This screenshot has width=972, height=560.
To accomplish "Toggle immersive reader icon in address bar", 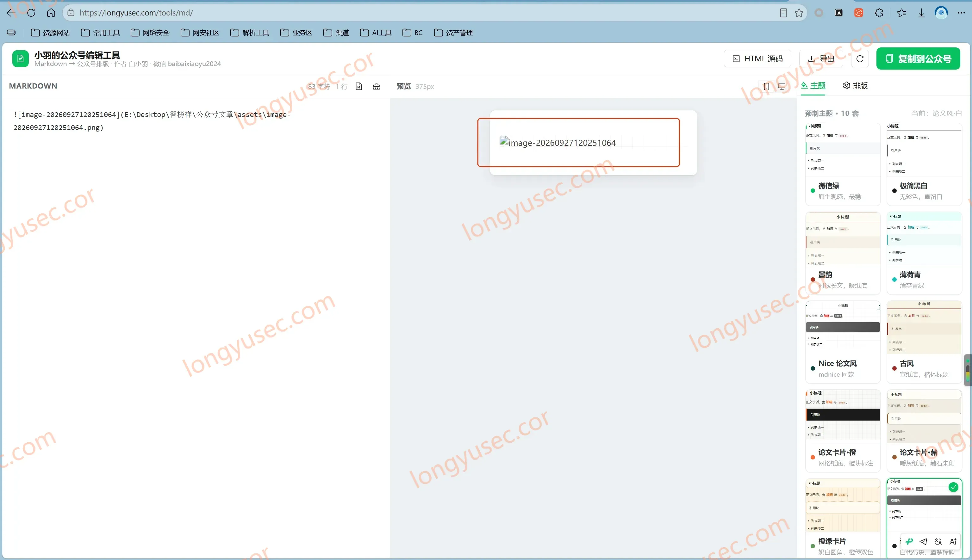I will pos(783,13).
